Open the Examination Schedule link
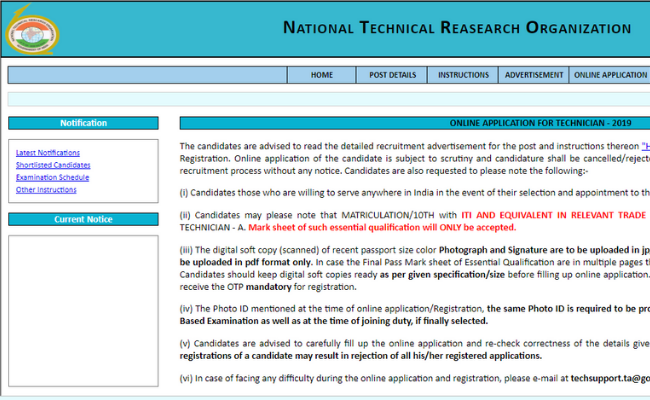 pos(52,177)
